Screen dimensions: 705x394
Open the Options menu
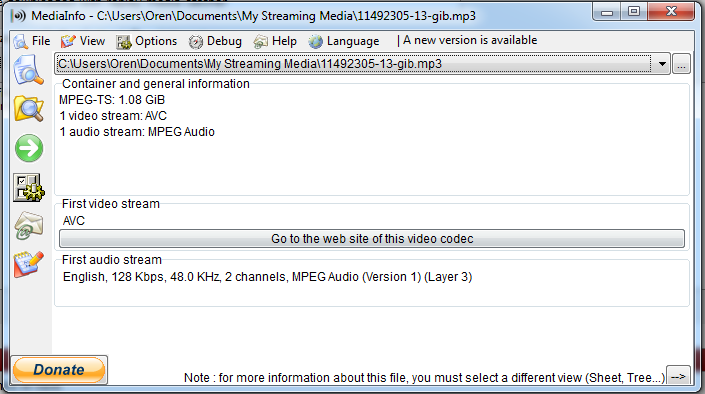147,41
